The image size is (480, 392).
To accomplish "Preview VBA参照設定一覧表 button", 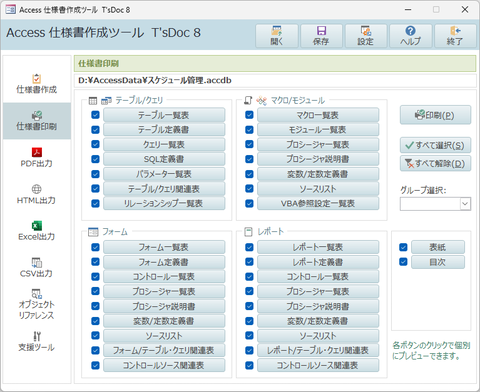I will [x=318, y=203].
